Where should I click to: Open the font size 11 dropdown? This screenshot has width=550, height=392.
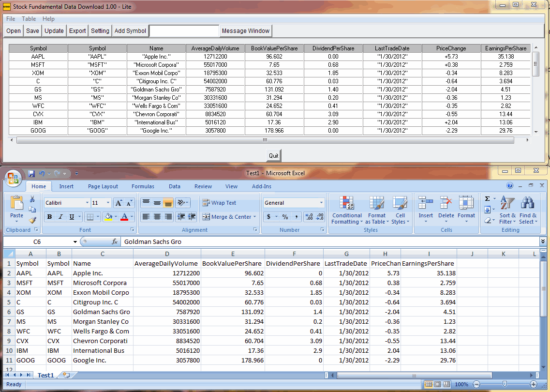click(x=108, y=203)
